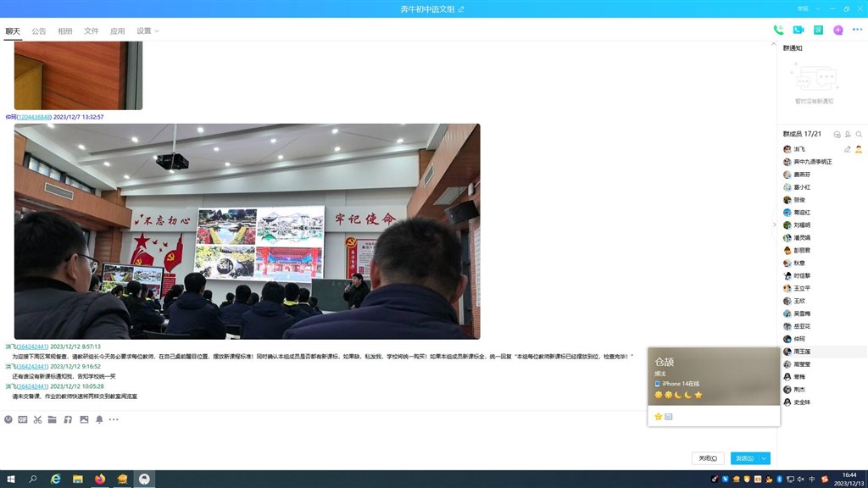The image size is (868, 488).
Task: Start a group voice call
Action: [x=778, y=30]
